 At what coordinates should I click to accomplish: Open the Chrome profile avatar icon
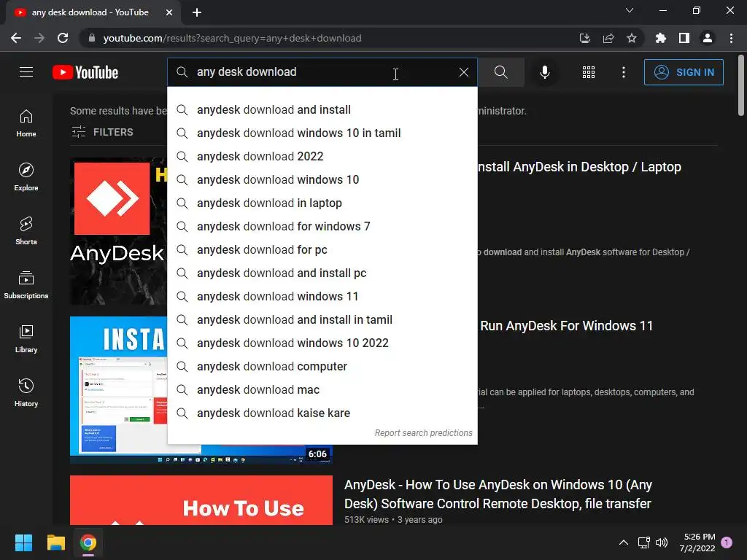coord(708,38)
